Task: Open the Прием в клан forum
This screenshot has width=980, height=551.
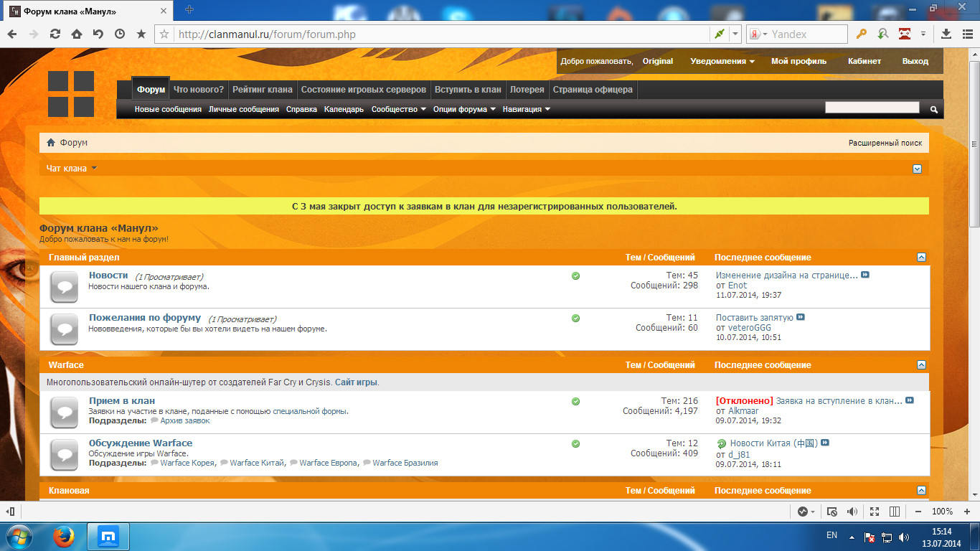Action: pyautogui.click(x=122, y=401)
